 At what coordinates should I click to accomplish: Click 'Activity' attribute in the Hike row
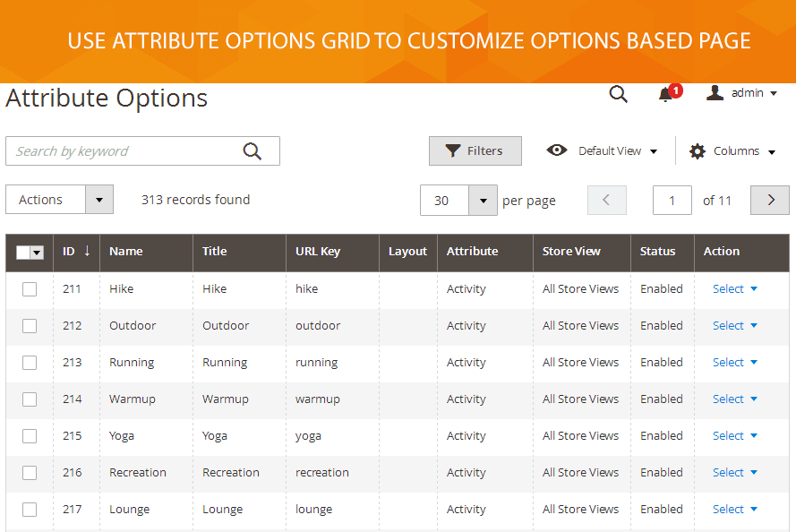466,289
